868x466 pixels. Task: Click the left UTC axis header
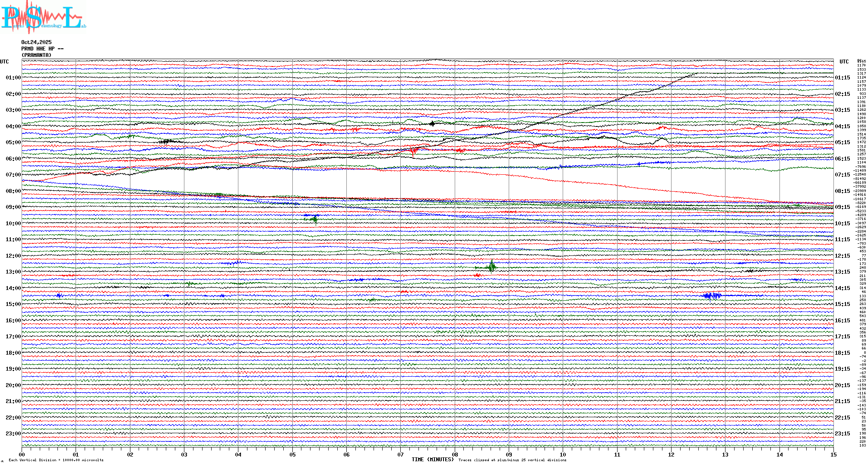(x=4, y=62)
